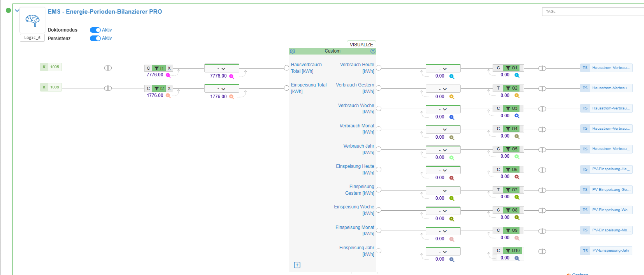Open help icon on Custom block header
This screenshot has height=275, width=644.
click(373, 51)
